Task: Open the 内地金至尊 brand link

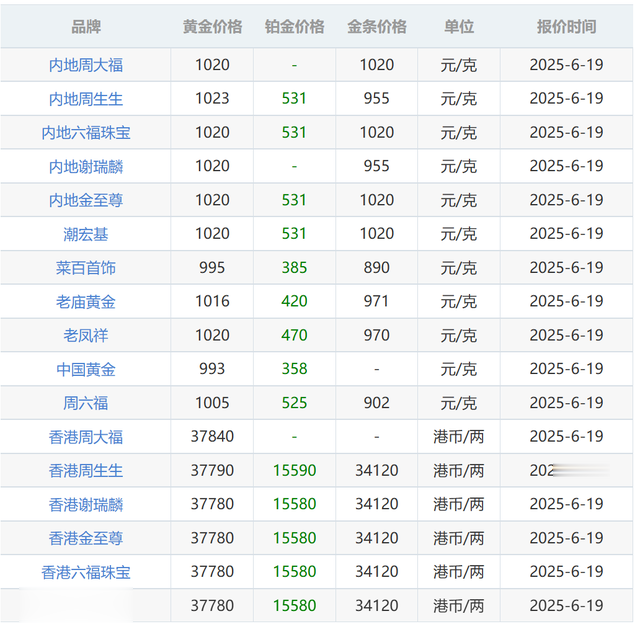Action: click(x=86, y=200)
